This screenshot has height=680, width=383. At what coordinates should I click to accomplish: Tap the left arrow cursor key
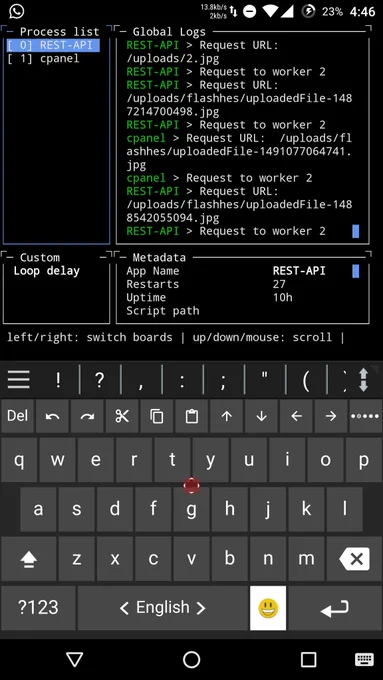296,416
